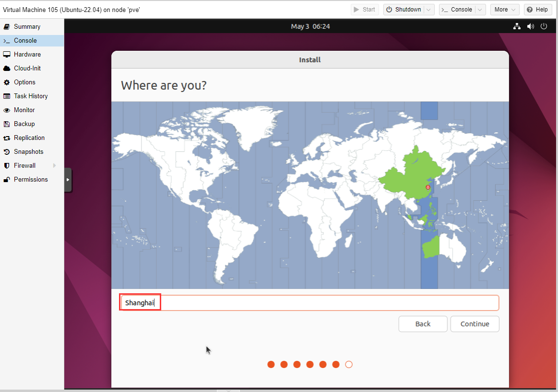Click the network icon in Ubuntu top bar
The width and height of the screenshot is (558, 392).
click(517, 26)
